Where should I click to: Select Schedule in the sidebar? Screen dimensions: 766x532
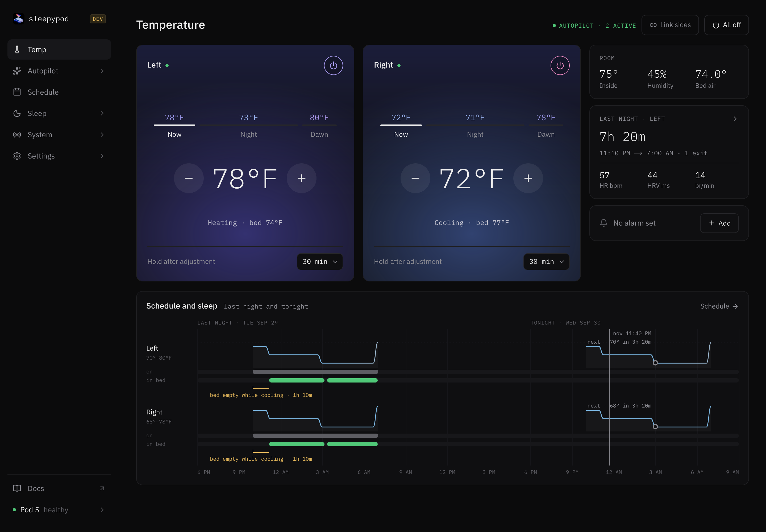coord(59,92)
